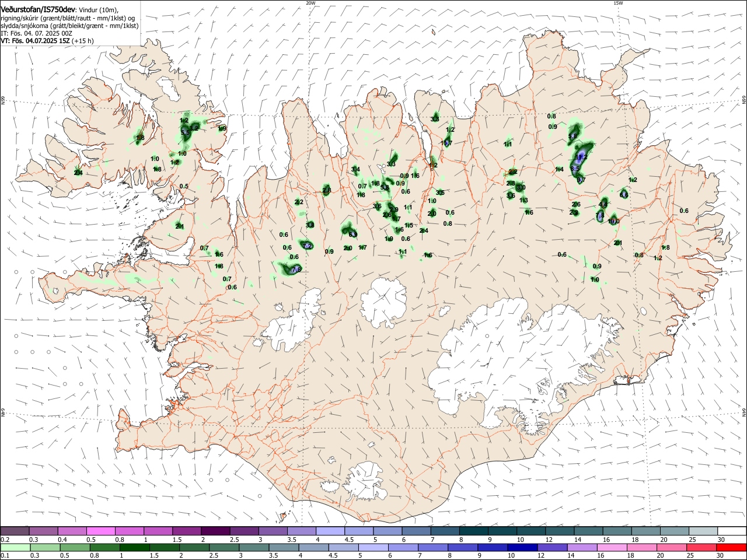747x560 pixels.
Task: Pick the lavender swatch labeled 4 in top legend
Action: pyautogui.click(x=330, y=531)
